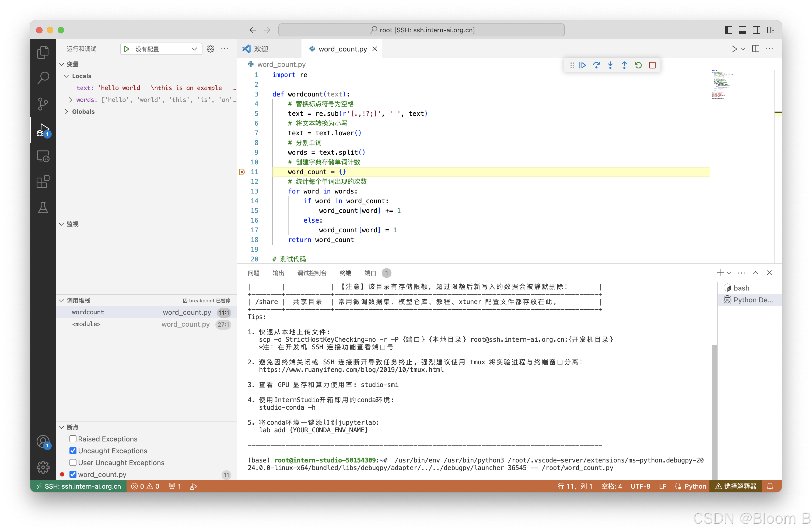This screenshot has height=532, width=812.
Task: Switch to the 调试控制台 panel tab
Action: pyautogui.click(x=311, y=273)
